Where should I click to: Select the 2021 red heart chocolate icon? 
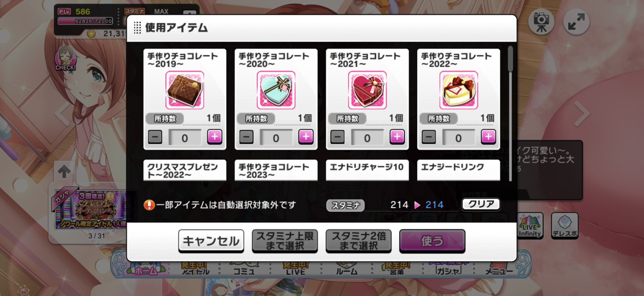367,90
